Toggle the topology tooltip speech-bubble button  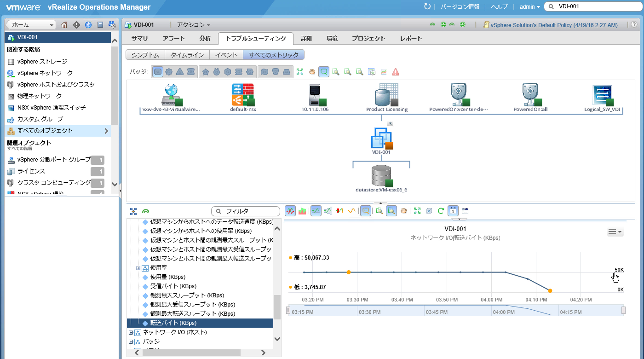[324, 72]
